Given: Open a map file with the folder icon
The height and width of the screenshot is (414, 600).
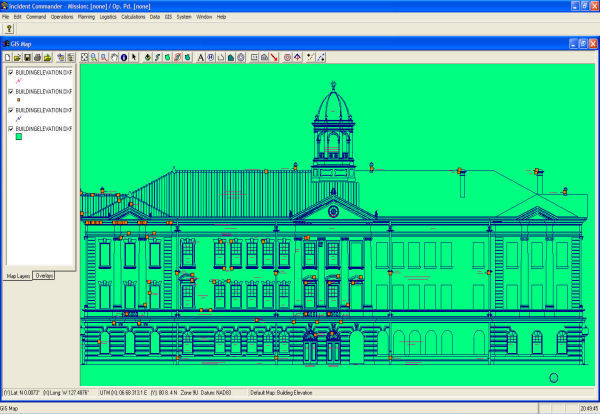Looking at the screenshot, I should point(18,57).
